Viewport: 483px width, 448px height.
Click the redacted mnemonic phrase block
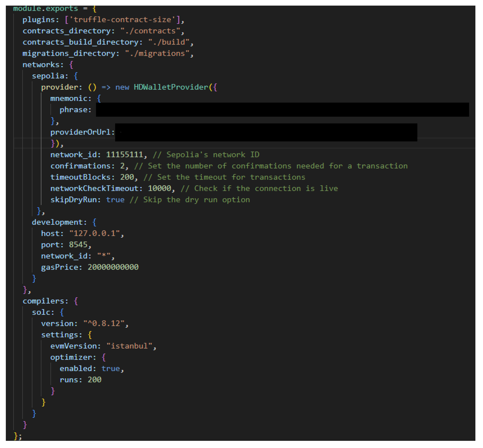282,110
